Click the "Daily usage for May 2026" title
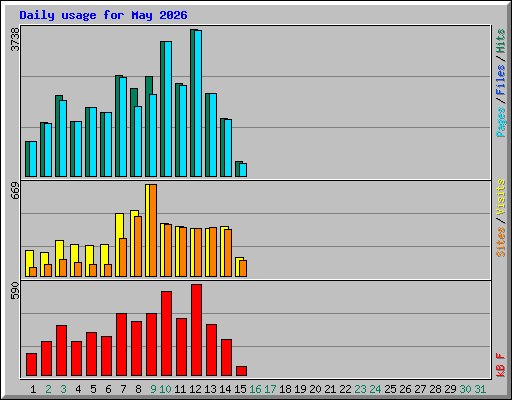The width and height of the screenshot is (512, 400). [103, 15]
